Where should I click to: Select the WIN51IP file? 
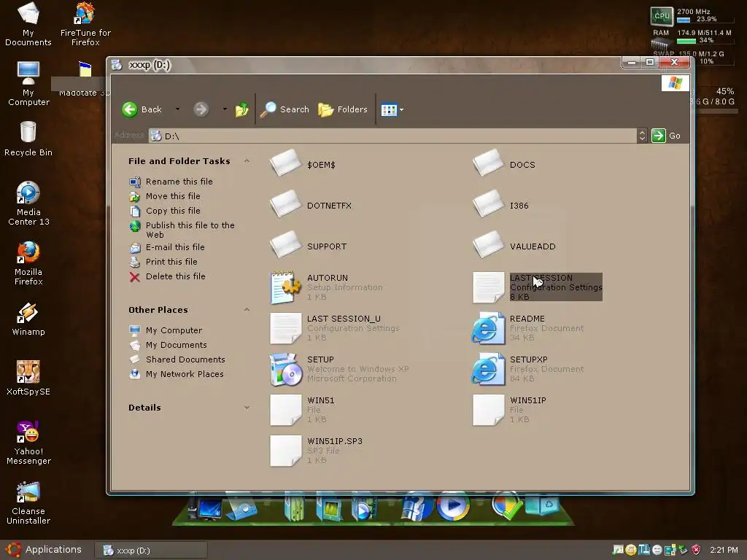point(509,410)
